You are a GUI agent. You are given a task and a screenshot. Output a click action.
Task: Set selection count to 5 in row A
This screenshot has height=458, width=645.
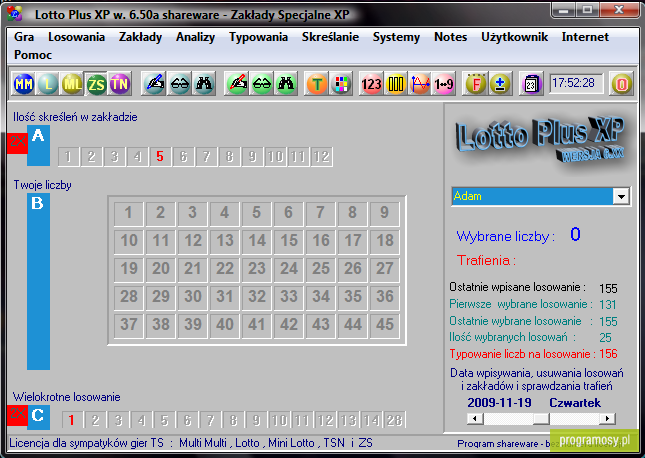pos(160,157)
